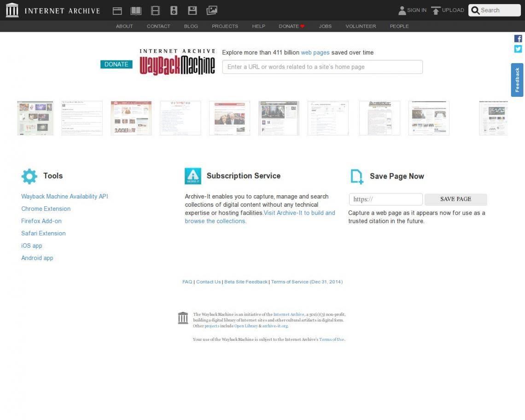The image size is (525, 420).
Task: Open the rightmost partially visible thumbnail
Action: 494,118
